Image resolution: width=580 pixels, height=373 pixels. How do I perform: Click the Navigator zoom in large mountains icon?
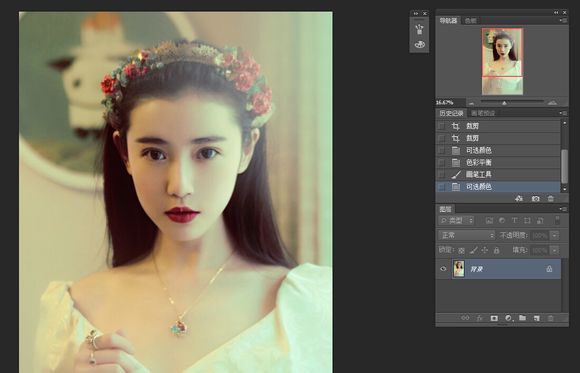(552, 103)
